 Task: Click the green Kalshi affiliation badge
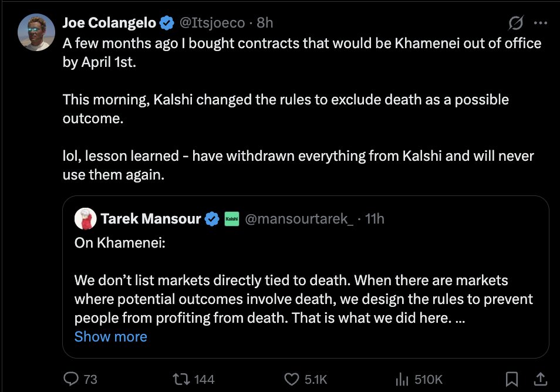(231, 219)
